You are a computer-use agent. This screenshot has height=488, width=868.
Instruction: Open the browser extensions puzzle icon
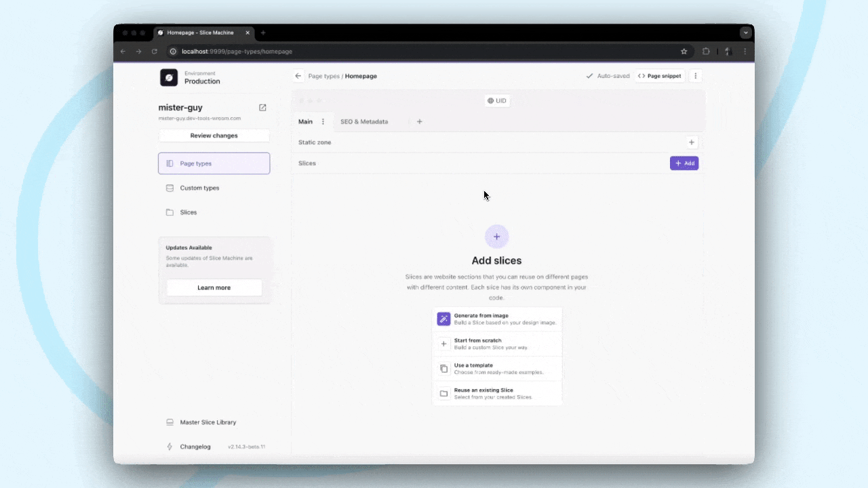pyautogui.click(x=706, y=52)
